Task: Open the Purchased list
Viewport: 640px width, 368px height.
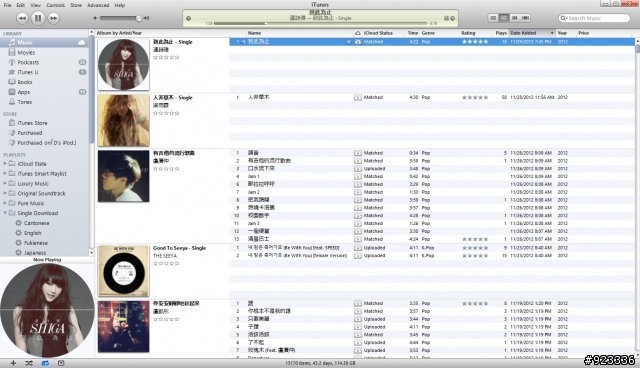Action: (44, 133)
